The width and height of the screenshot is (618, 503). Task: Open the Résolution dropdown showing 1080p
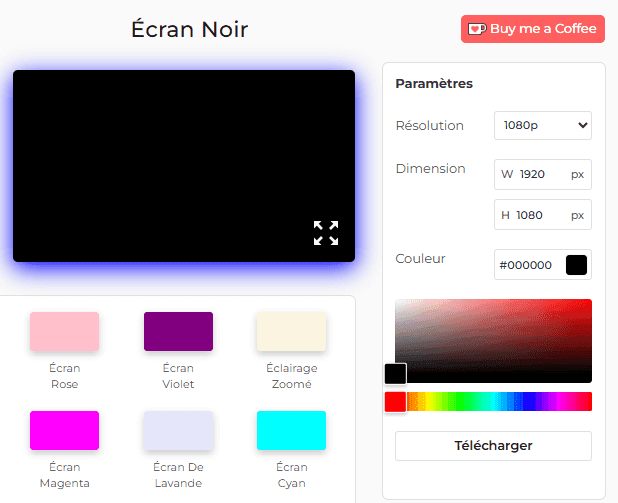(543, 125)
